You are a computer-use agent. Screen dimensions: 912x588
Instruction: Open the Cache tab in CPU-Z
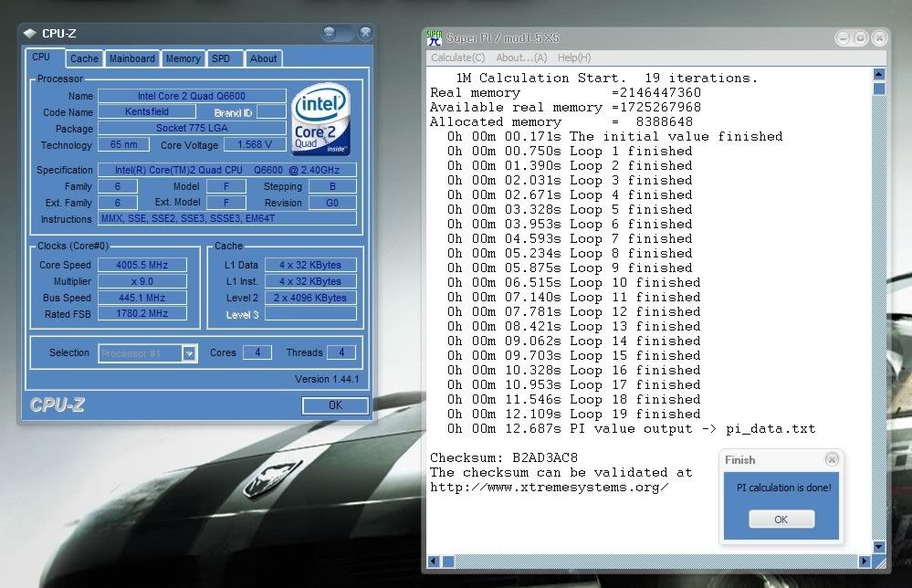tap(84, 58)
